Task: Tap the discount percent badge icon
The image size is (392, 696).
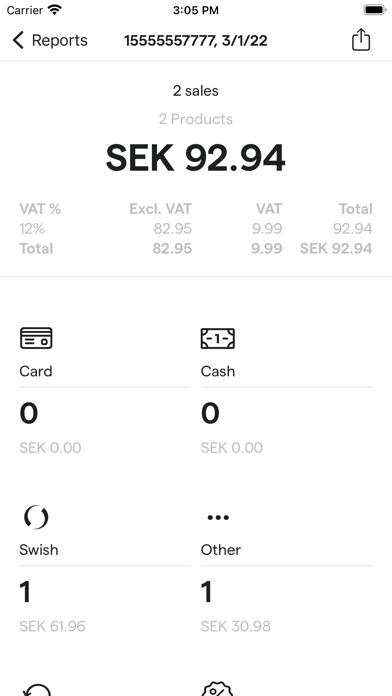Action: pyautogui.click(x=217, y=689)
